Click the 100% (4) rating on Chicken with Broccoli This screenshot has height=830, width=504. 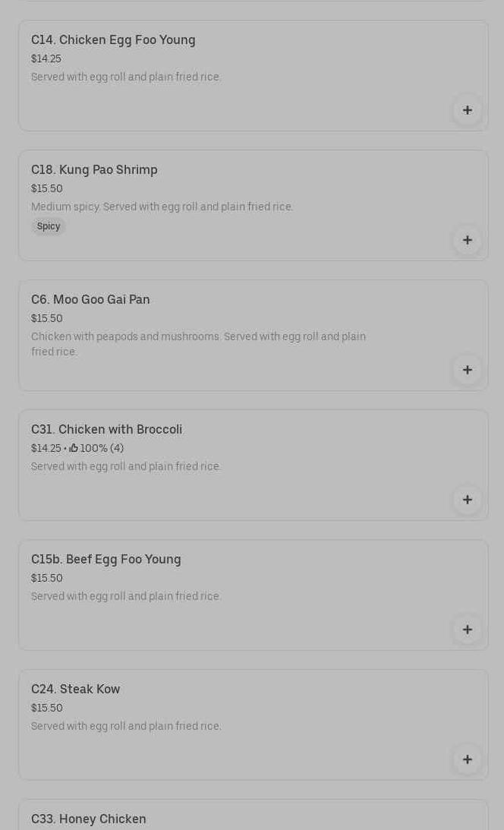click(102, 449)
